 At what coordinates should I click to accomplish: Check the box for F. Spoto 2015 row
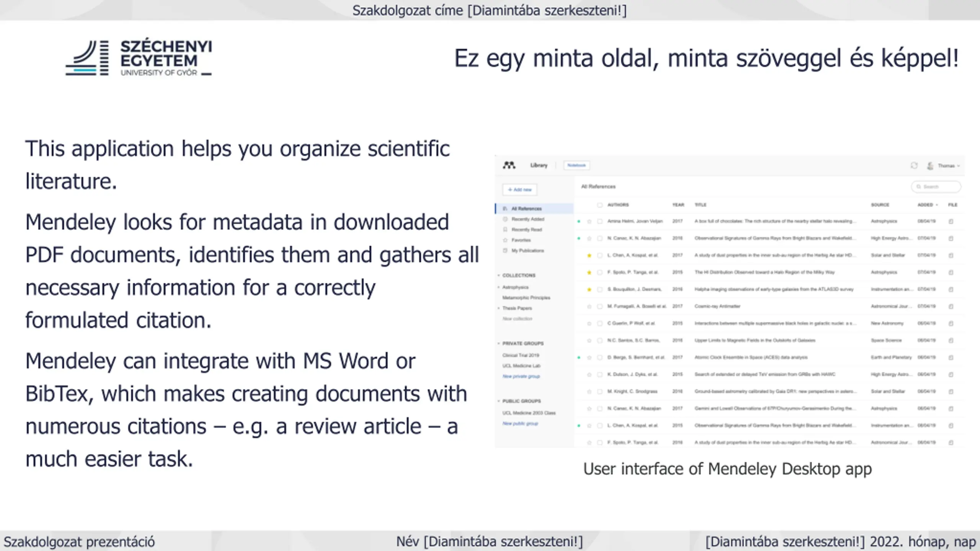tap(600, 272)
